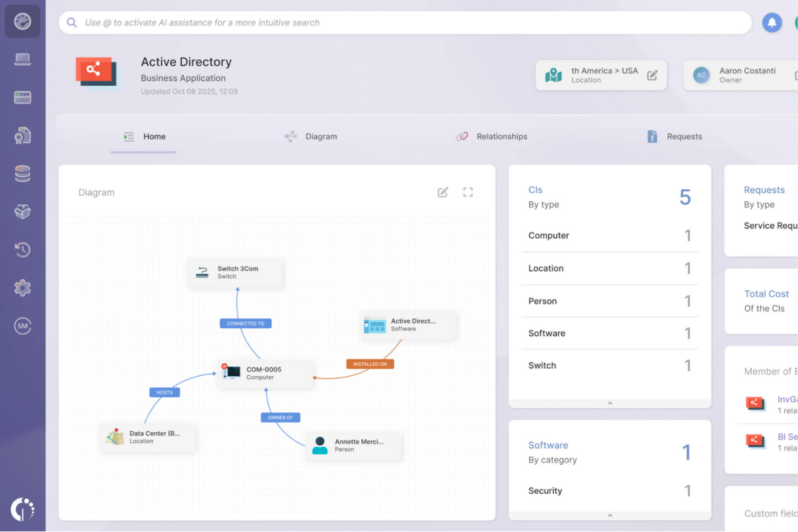
Task: Open the history clock icon in sidebar
Action: [23, 250]
